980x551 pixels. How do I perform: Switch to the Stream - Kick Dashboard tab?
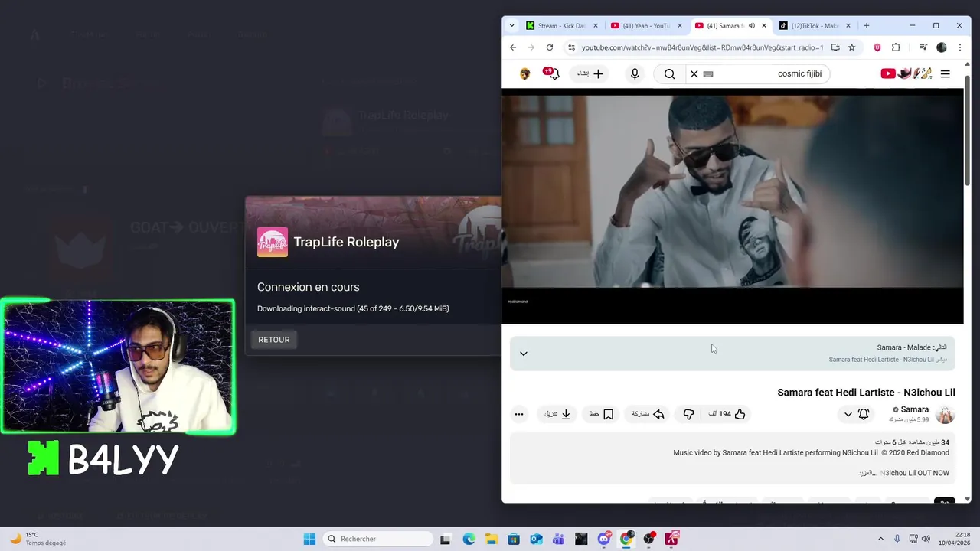point(562,25)
